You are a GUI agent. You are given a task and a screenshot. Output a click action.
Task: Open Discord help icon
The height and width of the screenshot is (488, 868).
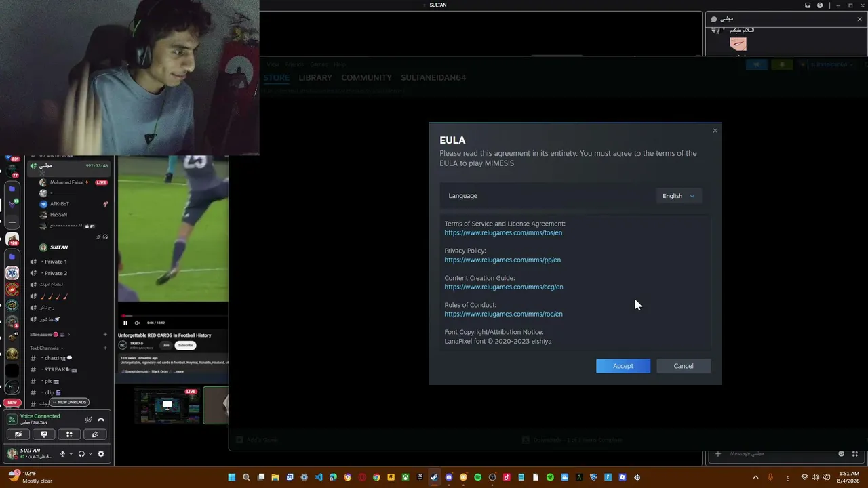820,5
